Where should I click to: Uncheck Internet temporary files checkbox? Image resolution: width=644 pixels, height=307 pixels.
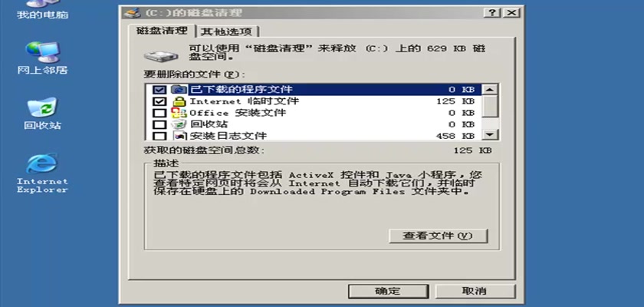(159, 101)
